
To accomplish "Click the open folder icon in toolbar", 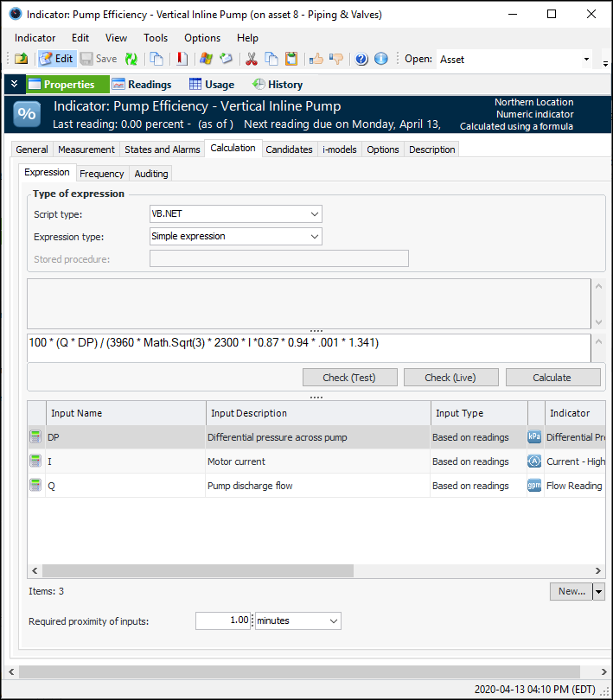I will 21,59.
